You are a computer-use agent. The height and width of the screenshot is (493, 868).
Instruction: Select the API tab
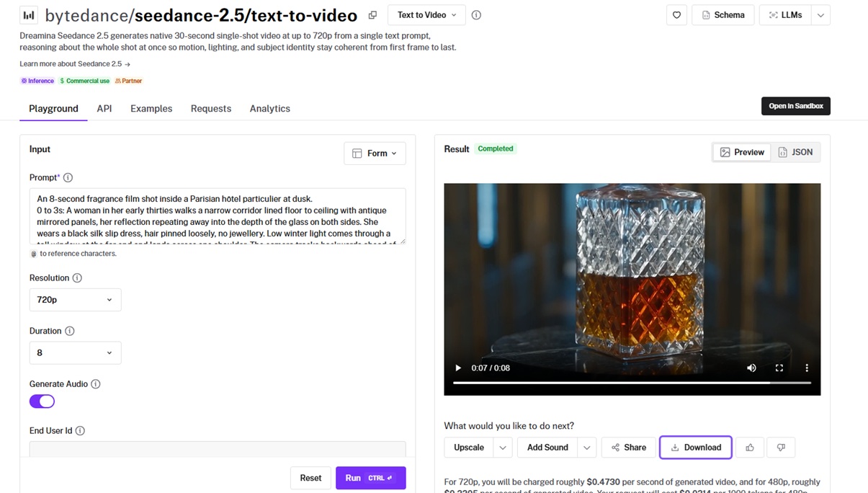(x=104, y=109)
